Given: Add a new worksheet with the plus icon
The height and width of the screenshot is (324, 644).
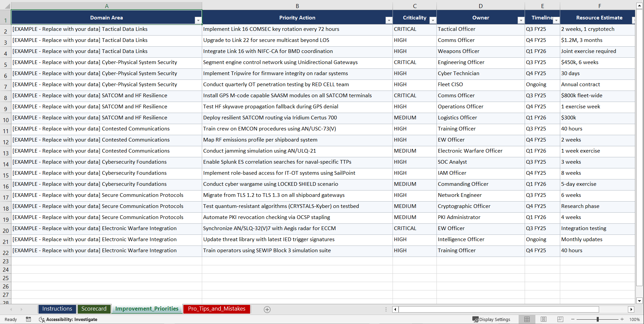Looking at the screenshot, I should click(x=267, y=309).
